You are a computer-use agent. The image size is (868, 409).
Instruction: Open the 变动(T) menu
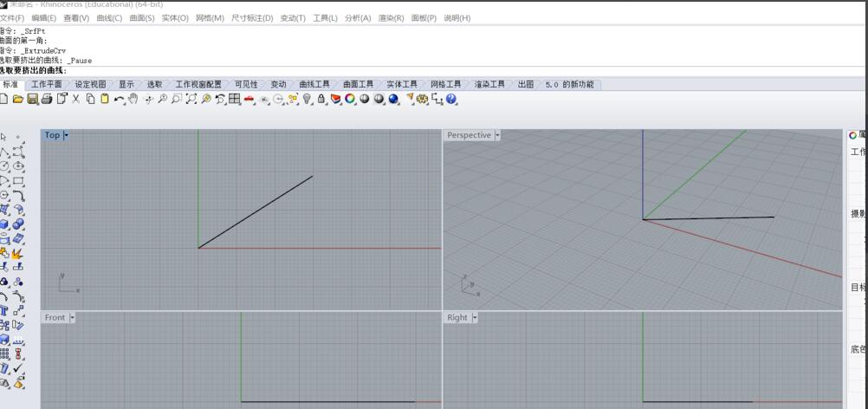click(293, 17)
